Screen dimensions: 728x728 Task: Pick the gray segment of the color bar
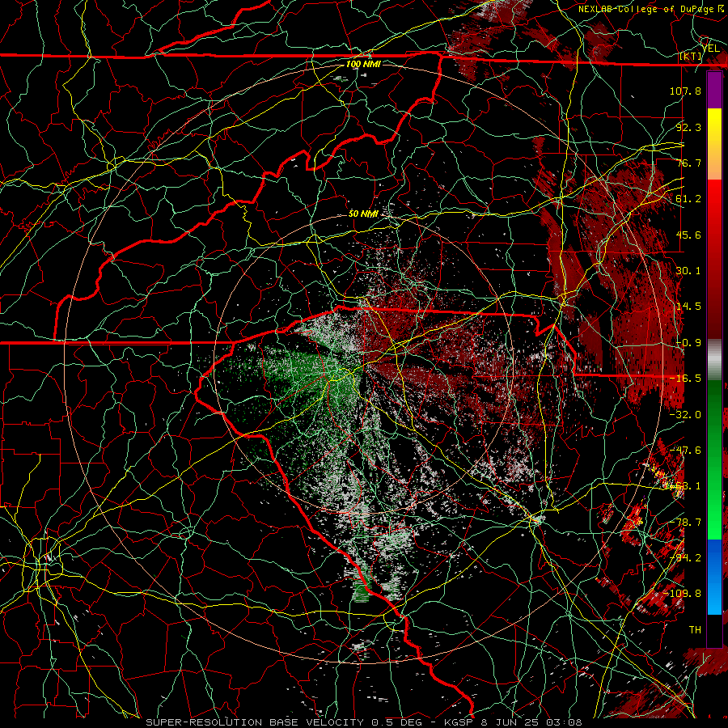tap(714, 360)
